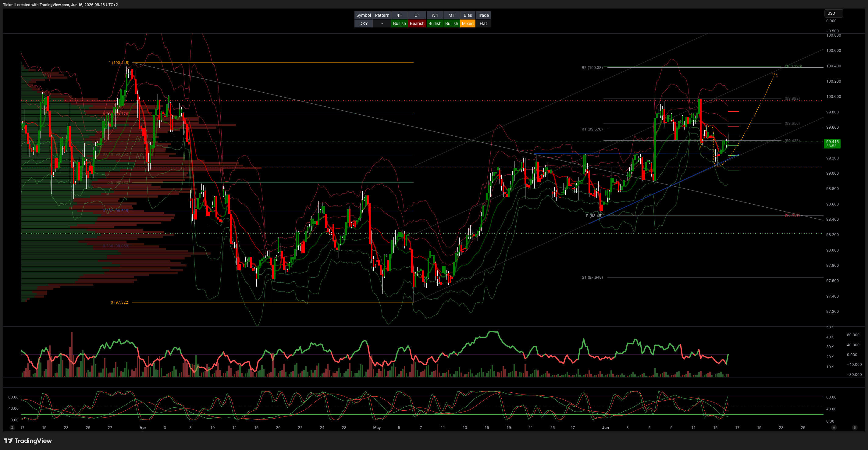Open the USD currency selector
This screenshot has width=868, height=450.
pyautogui.click(x=833, y=13)
